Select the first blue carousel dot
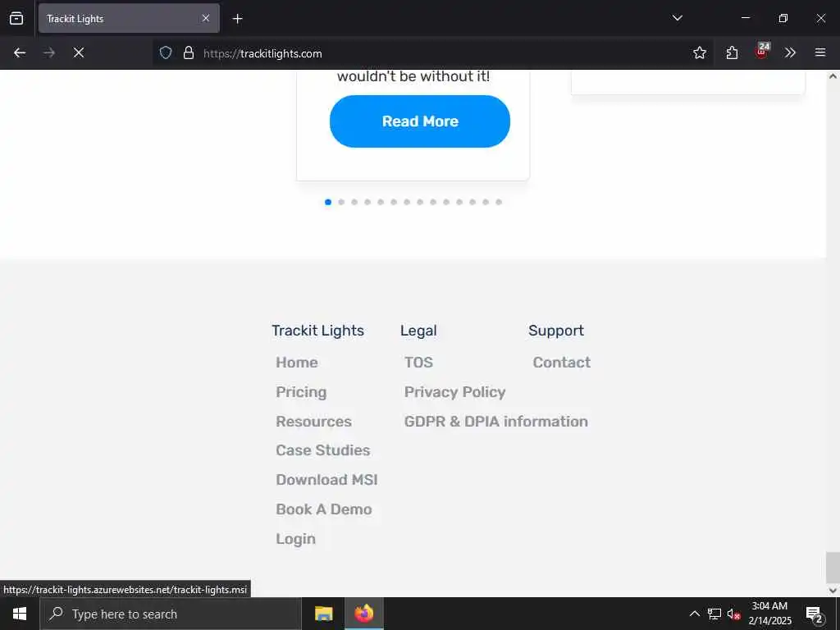This screenshot has height=630, width=840. 328,202
